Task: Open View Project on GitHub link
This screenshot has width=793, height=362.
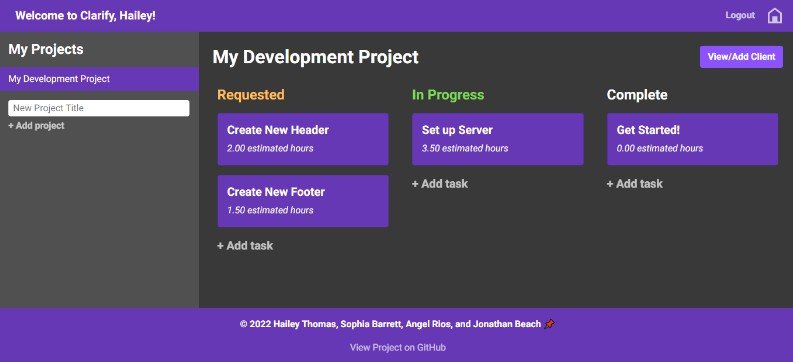Action: (x=398, y=347)
